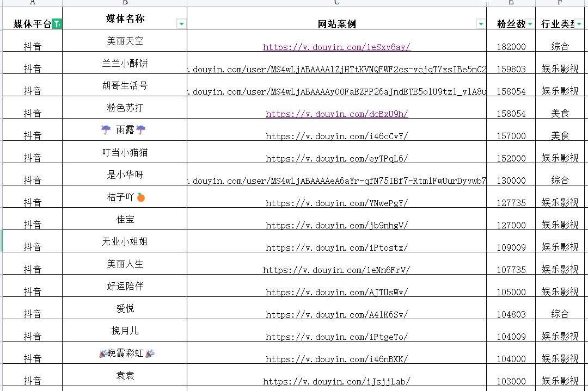The width and height of the screenshot is (588, 391).
Task: Click the URL https://v.douyin.com/iPtgeTo/
Action: 337,337
